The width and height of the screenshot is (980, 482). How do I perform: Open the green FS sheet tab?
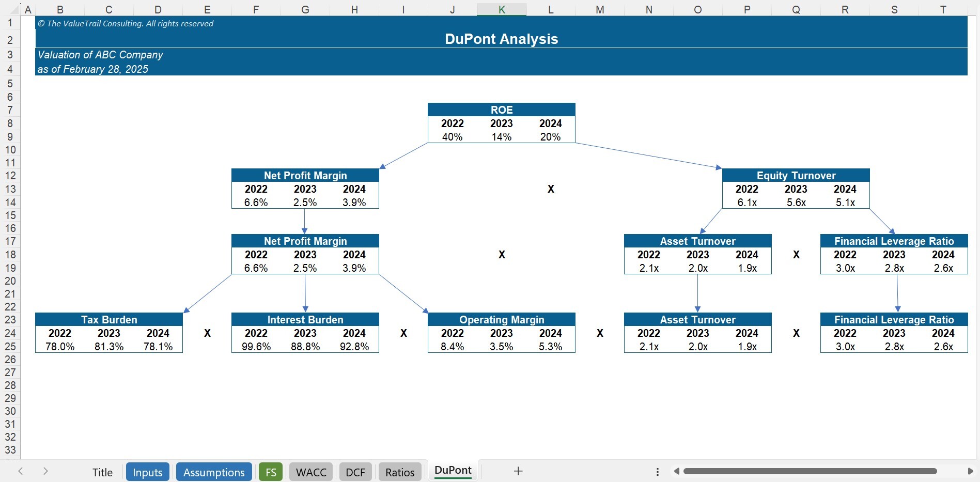pyautogui.click(x=271, y=471)
